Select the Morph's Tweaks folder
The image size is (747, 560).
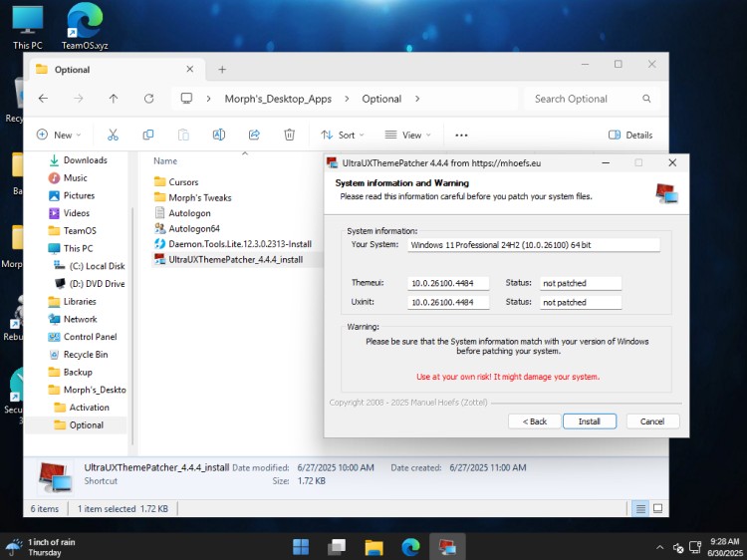tap(192, 197)
